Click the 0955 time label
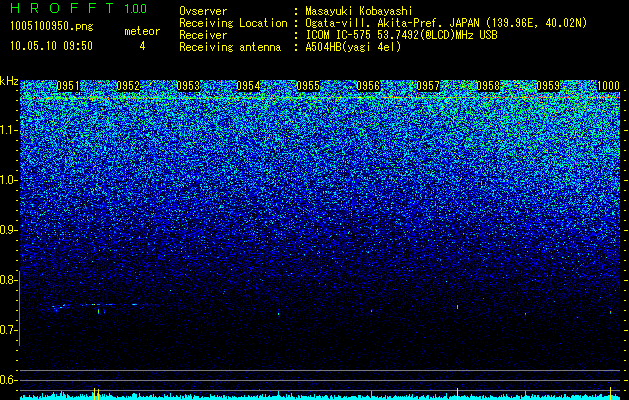 (308, 86)
